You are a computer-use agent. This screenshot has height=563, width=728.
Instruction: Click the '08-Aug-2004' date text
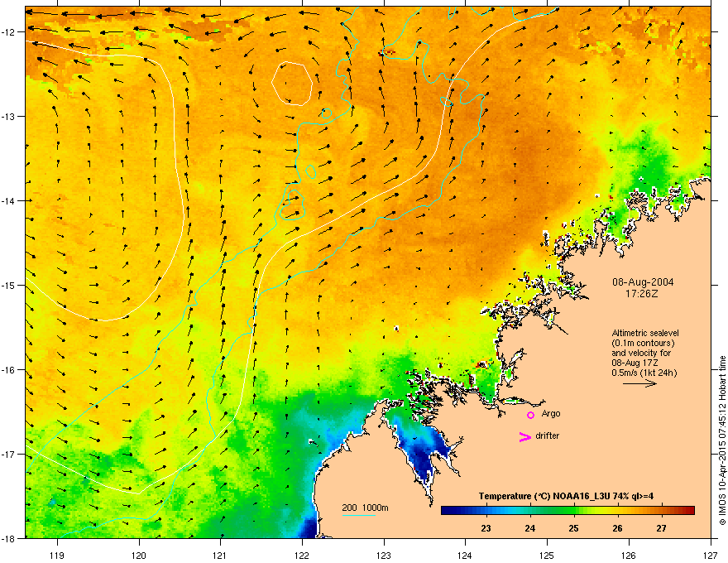click(643, 282)
